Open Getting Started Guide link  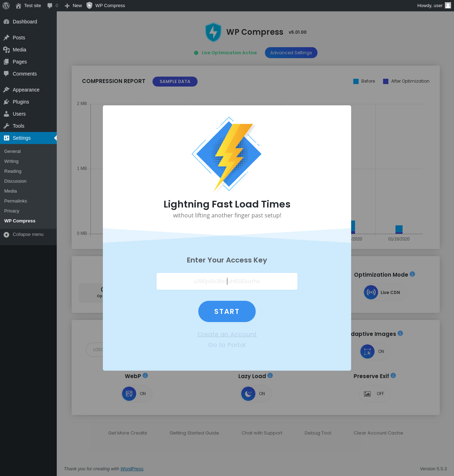(194, 433)
